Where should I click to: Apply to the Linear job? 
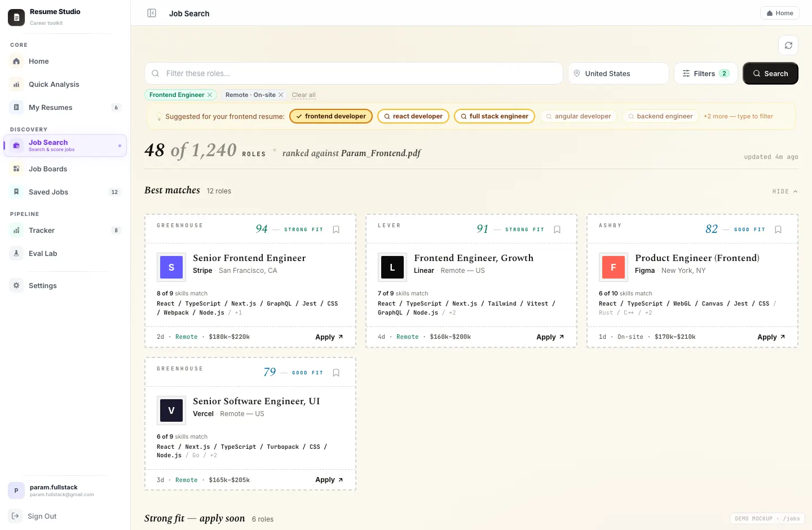click(x=550, y=337)
